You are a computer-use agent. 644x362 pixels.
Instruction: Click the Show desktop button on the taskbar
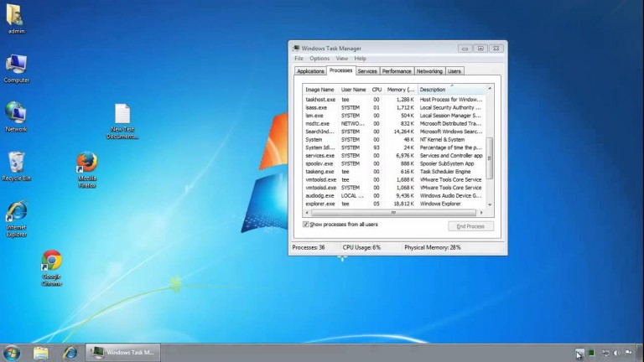coord(640,353)
